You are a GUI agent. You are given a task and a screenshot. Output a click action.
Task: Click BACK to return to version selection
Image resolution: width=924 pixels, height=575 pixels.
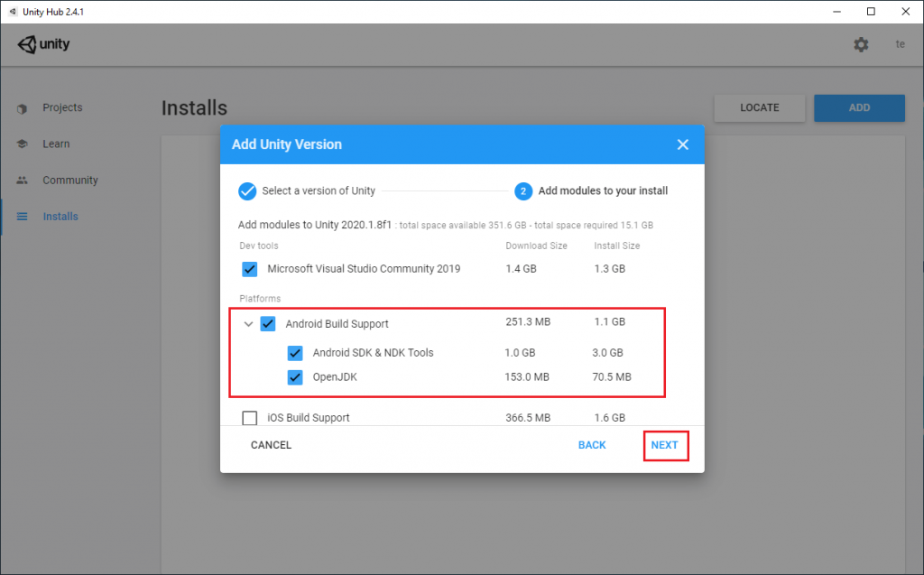(592, 445)
